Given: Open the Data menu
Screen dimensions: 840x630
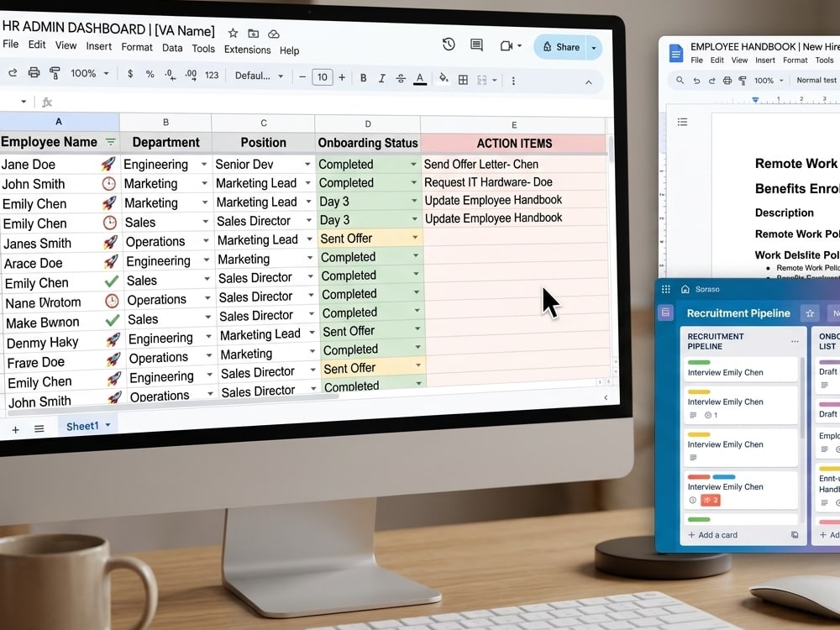Looking at the screenshot, I should pyautogui.click(x=172, y=48).
